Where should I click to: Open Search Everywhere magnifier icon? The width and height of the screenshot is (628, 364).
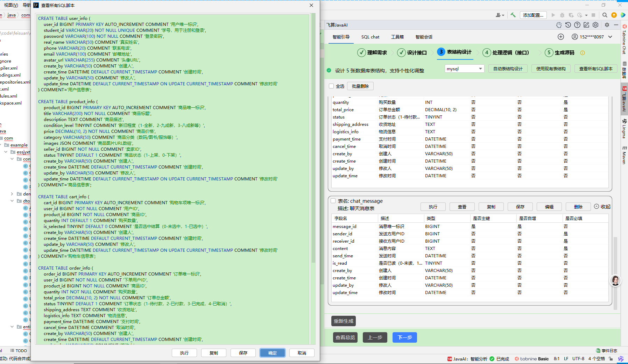click(x=605, y=15)
